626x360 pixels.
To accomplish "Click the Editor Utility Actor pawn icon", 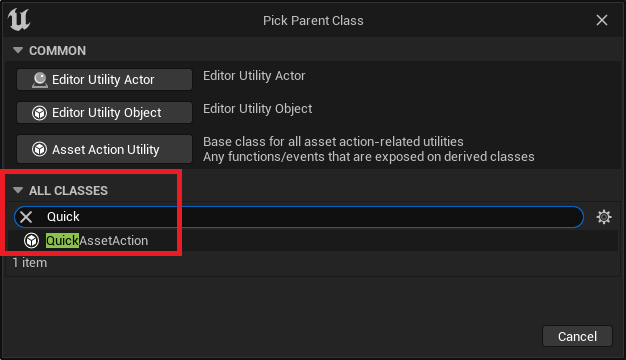I will point(40,80).
